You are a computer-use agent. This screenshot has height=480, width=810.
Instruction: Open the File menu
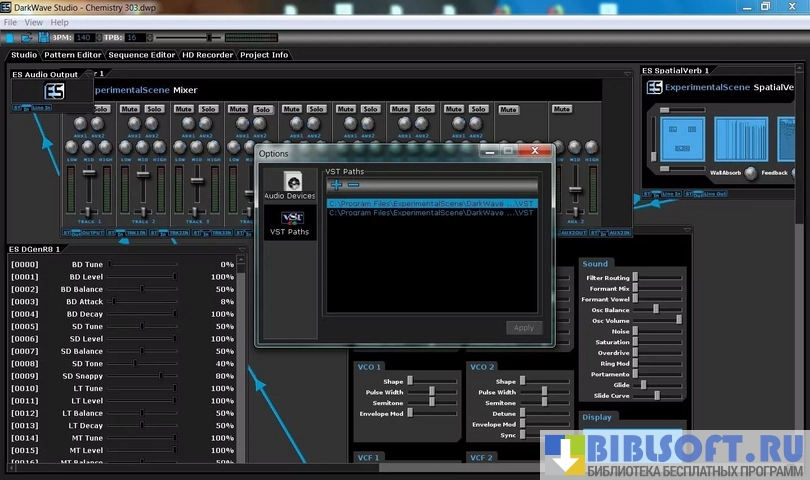point(10,22)
